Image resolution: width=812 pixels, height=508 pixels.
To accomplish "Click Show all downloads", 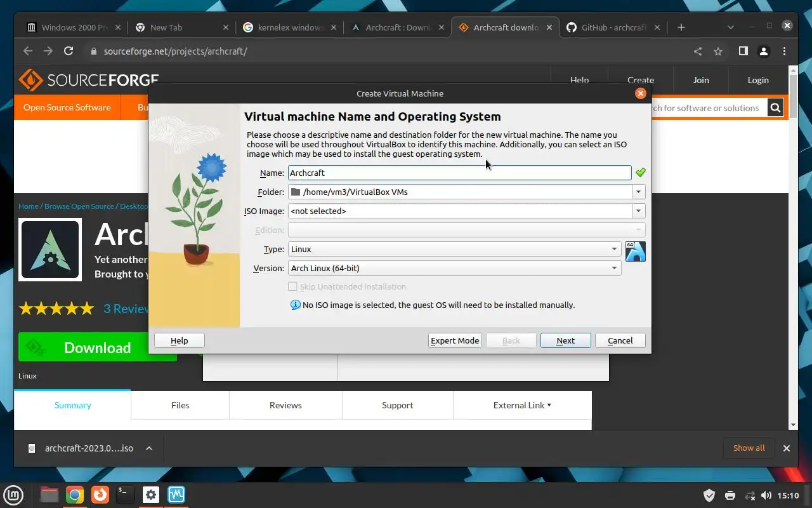I will click(749, 448).
